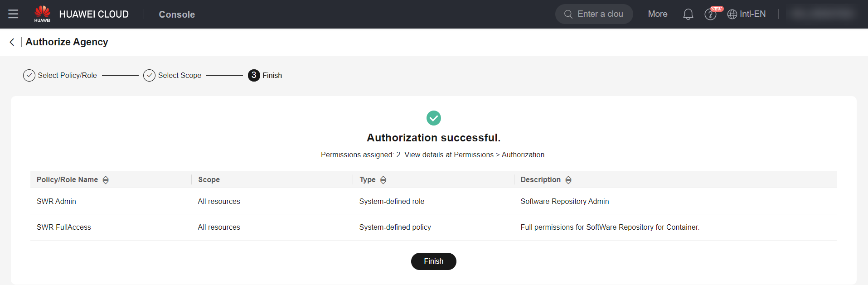Focus the top search input field

(600, 14)
